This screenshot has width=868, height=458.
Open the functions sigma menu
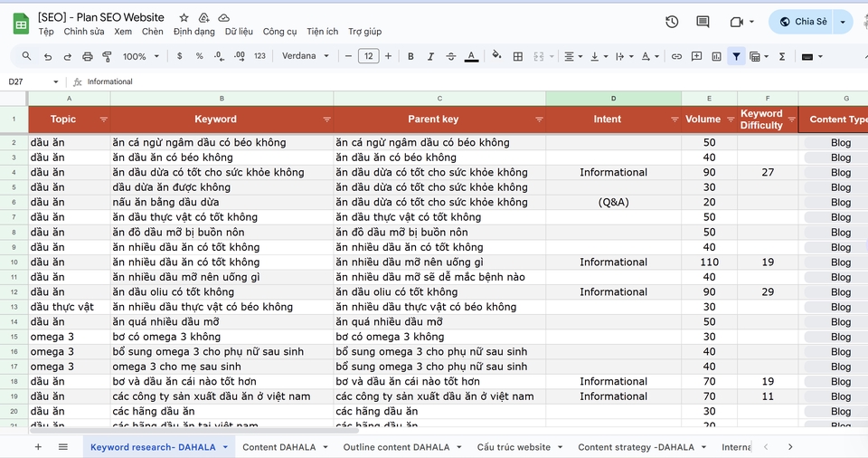(782, 56)
